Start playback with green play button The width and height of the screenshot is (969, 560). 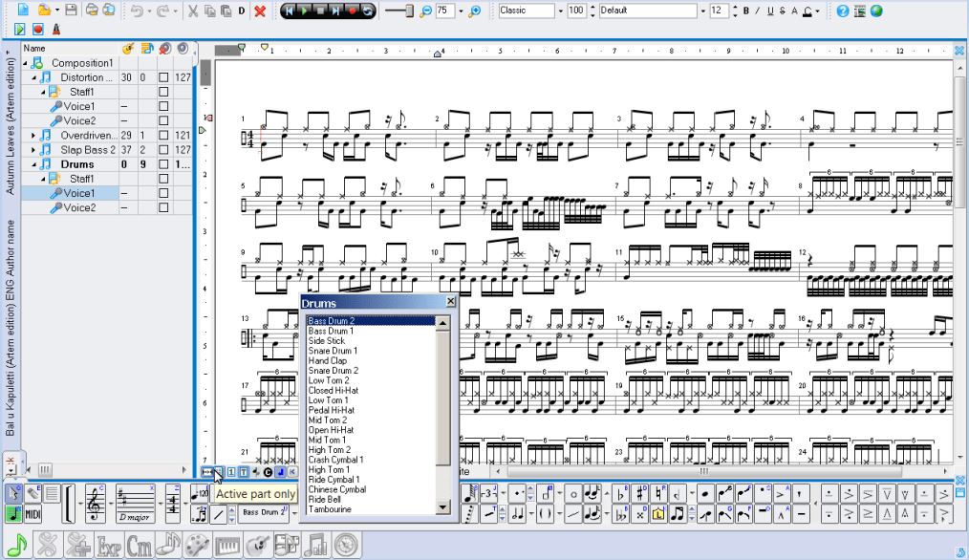(x=305, y=11)
